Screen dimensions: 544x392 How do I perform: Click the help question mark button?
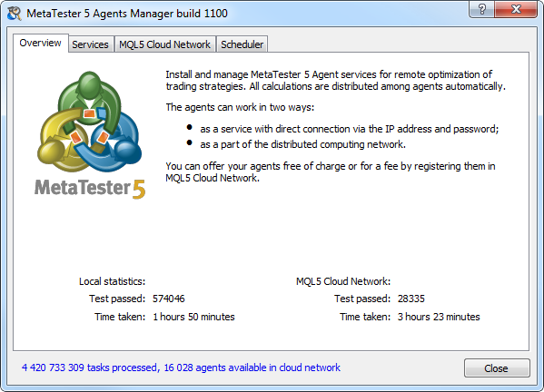[x=481, y=9]
